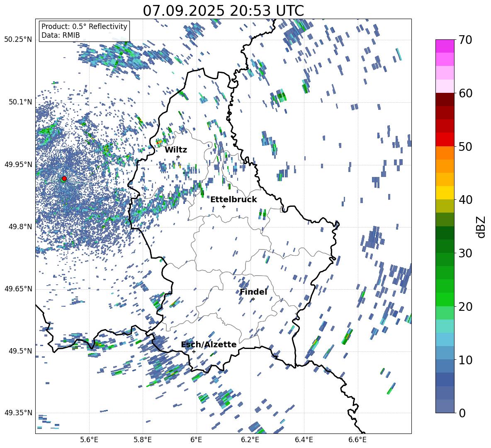
Task: Click the red radar site marker
Action: point(64,179)
